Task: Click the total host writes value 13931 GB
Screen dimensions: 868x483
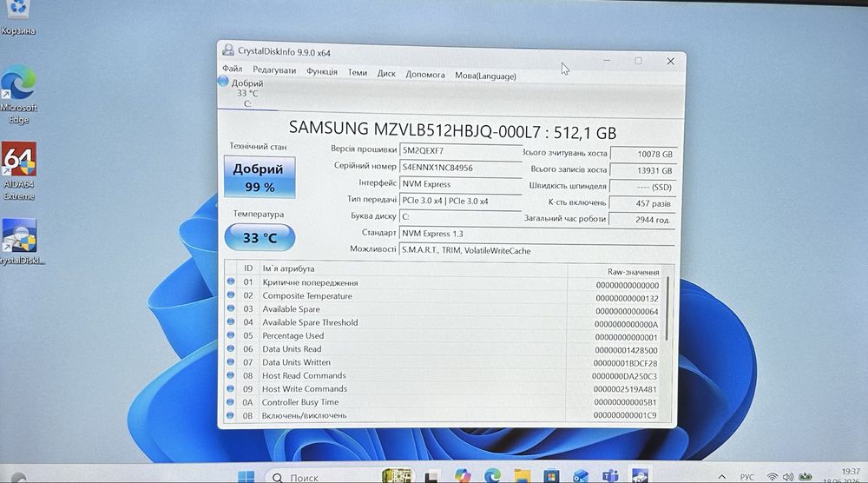Action: 643,170
